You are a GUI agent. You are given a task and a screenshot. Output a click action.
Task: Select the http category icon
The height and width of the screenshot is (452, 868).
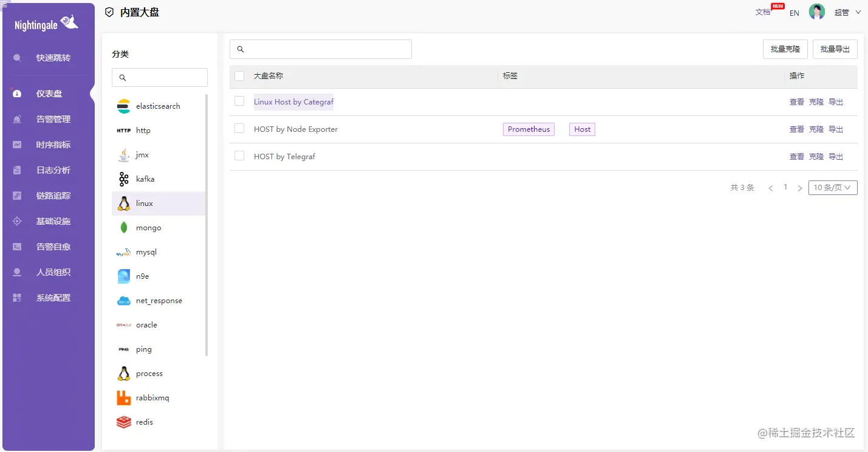coord(124,131)
